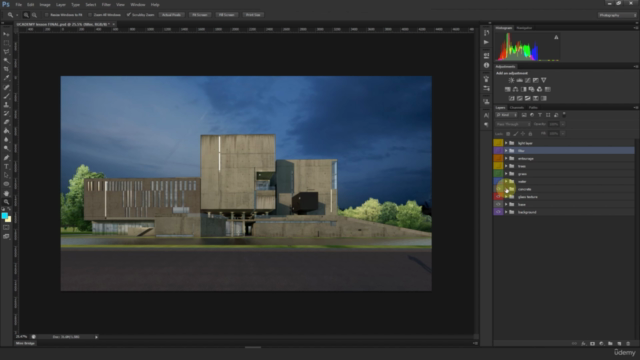This screenshot has width=640, height=360.
Task: Select the Rectangular Marquee tool
Action: [x=6, y=43]
